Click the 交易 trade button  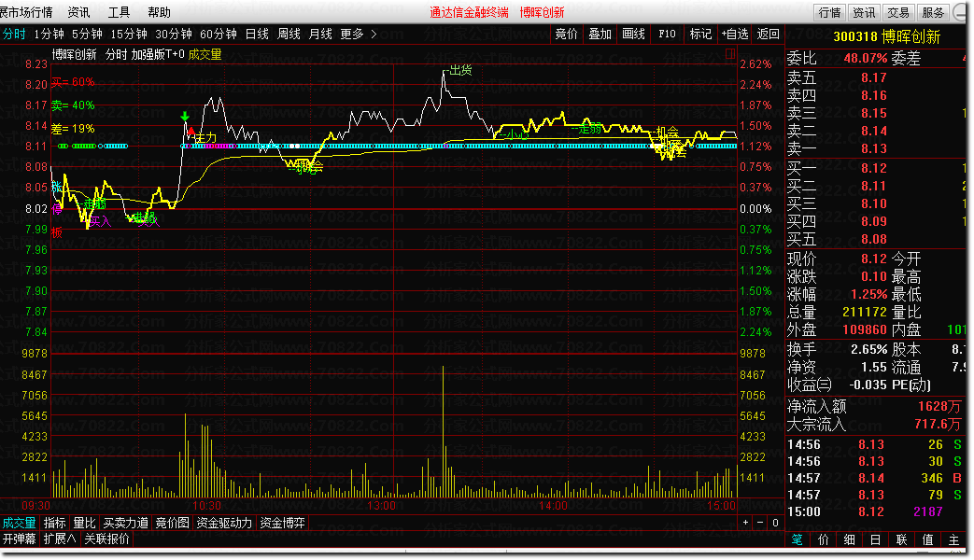(x=897, y=12)
